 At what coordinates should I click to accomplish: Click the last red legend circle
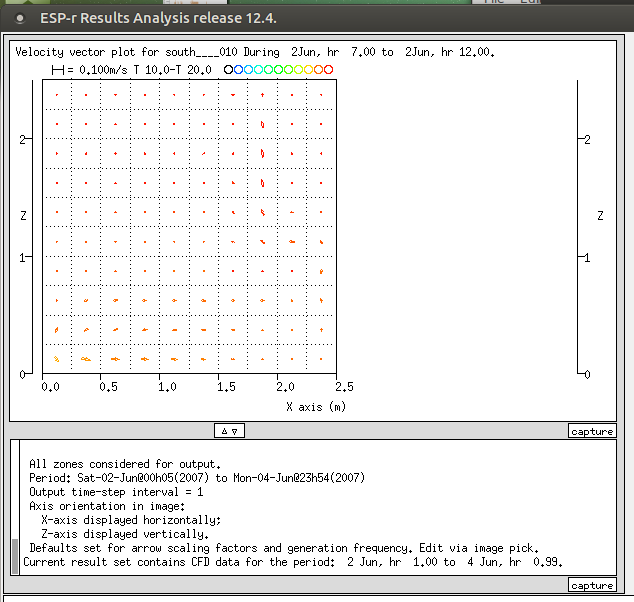click(329, 70)
